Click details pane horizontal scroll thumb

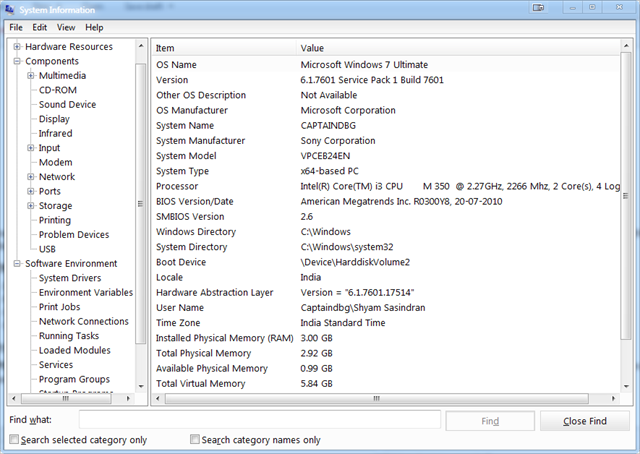pyautogui.click(x=377, y=398)
